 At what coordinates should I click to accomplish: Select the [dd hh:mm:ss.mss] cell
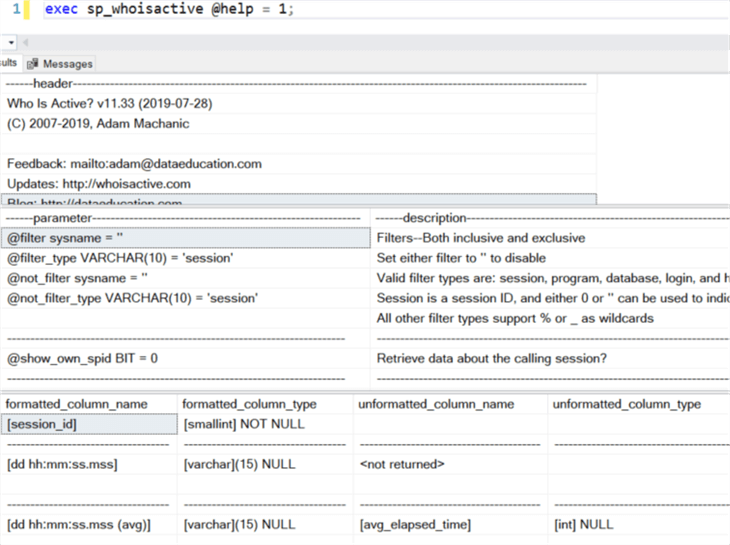coord(89,464)
